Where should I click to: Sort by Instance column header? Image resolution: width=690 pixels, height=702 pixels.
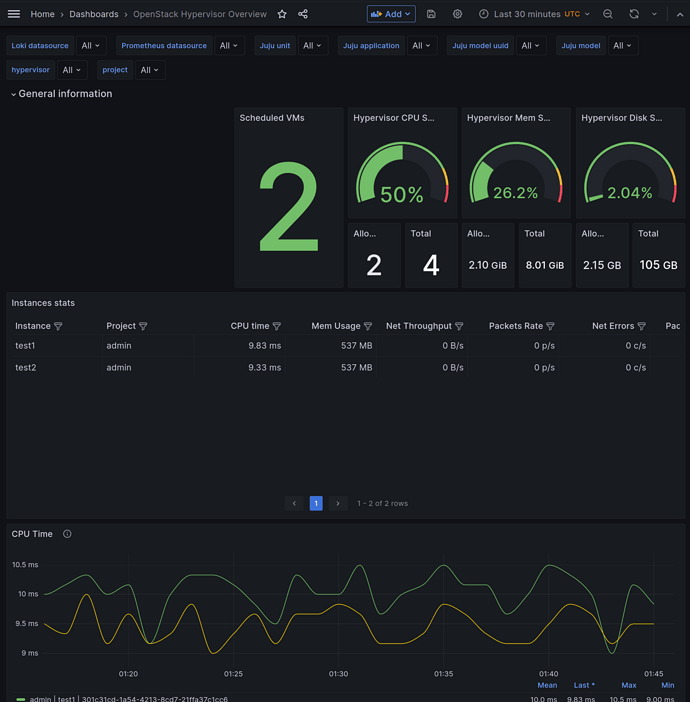(x=33, y=326)
